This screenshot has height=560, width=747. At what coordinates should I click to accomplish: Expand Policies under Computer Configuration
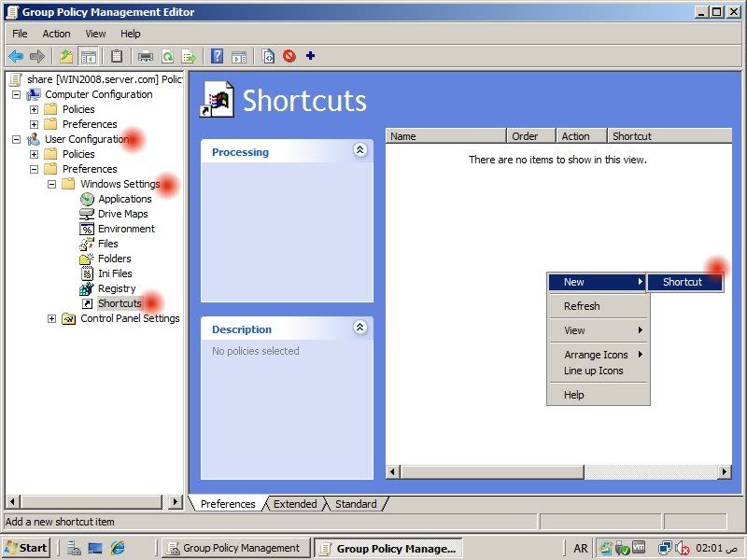click(34, 109)
